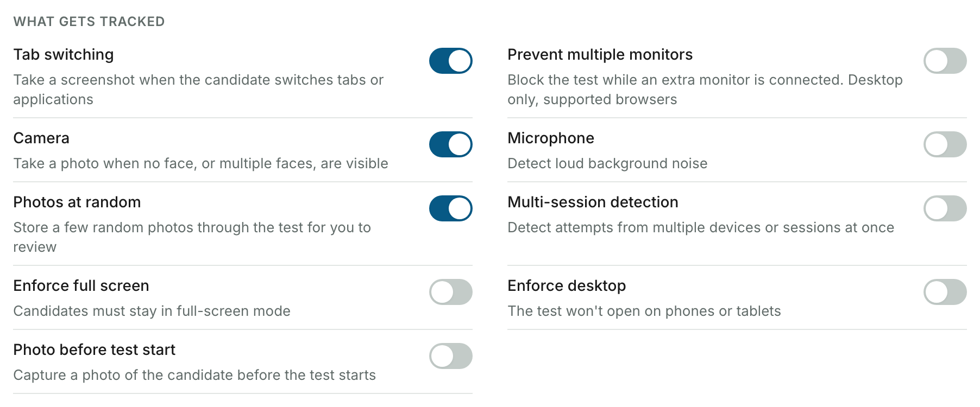
Task: Enable the Prevent multiple monitors toggle
Action: pos(945,61)
